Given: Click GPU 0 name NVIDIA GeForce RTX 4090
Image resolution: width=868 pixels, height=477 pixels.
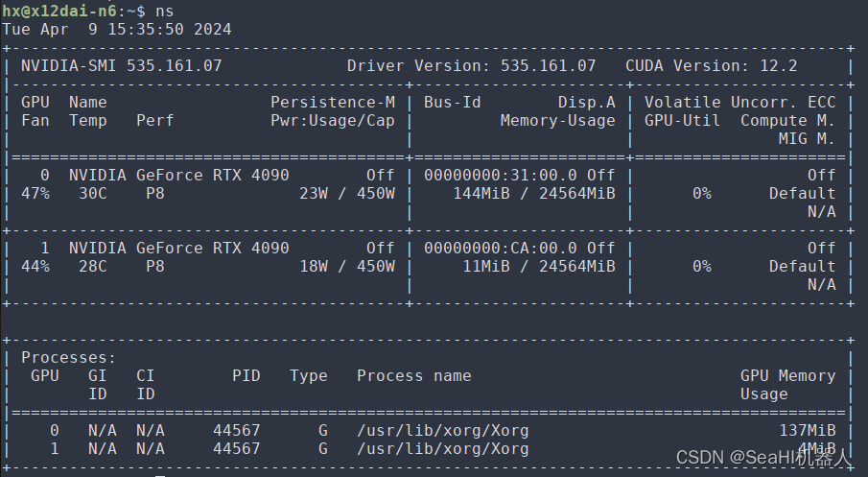Looking at the screenshot, I should coord(178,176).
